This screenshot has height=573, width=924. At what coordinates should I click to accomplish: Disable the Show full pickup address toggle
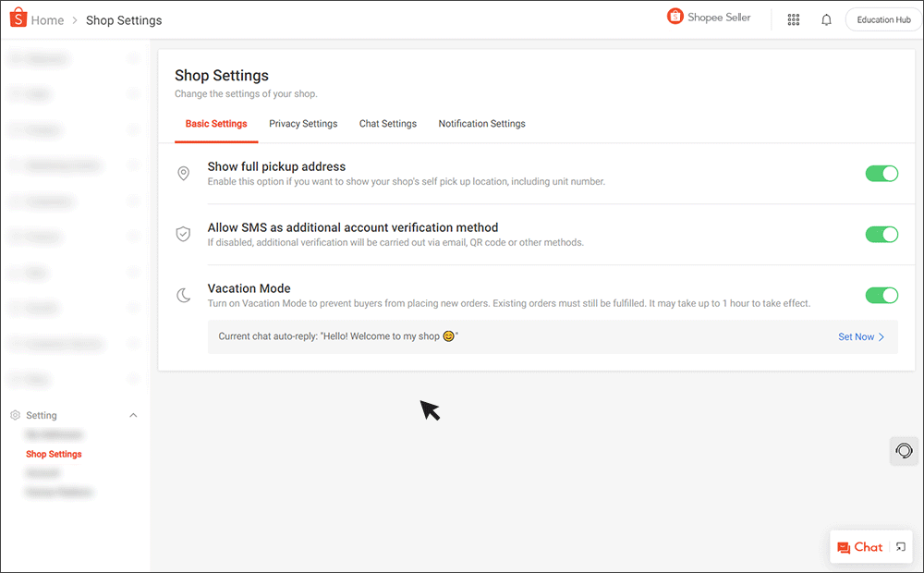click(x=881, y=173)
